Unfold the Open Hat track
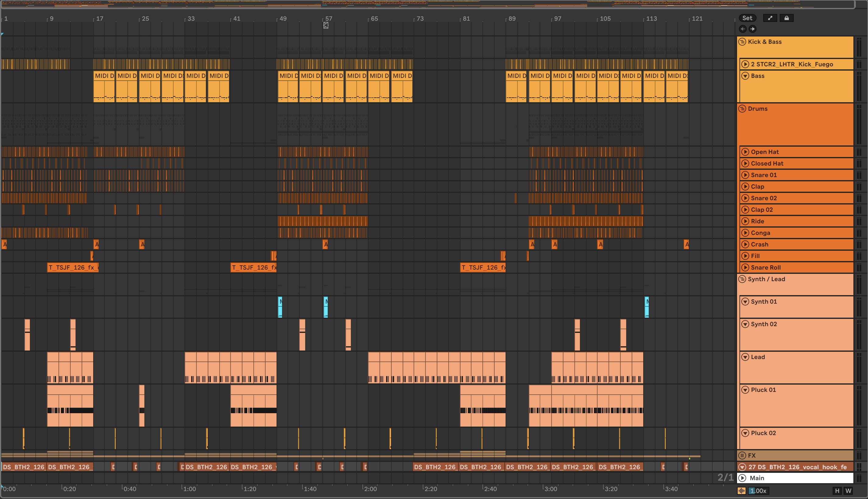Image resolution: width=868 pixels, height=499 pixels. click(745, 152)
